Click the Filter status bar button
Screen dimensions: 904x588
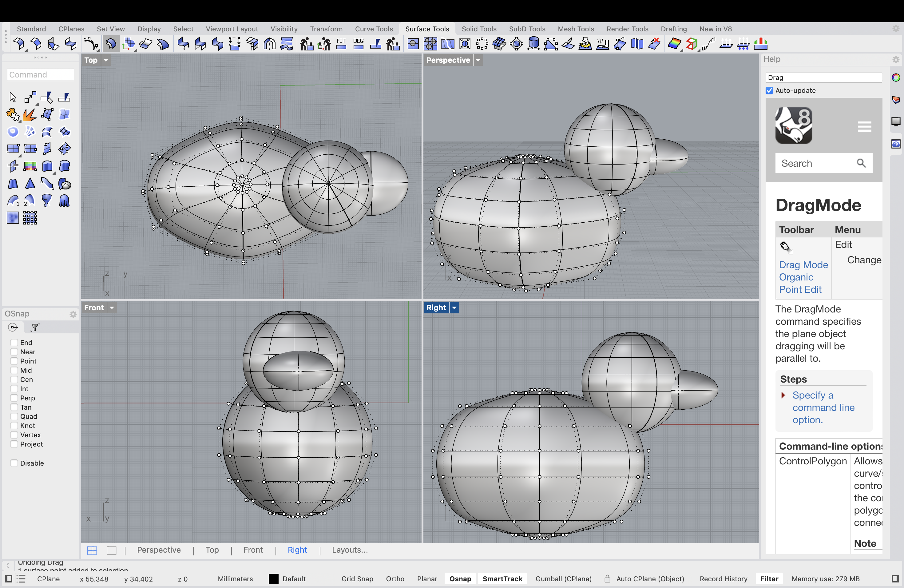pos(769,579)
